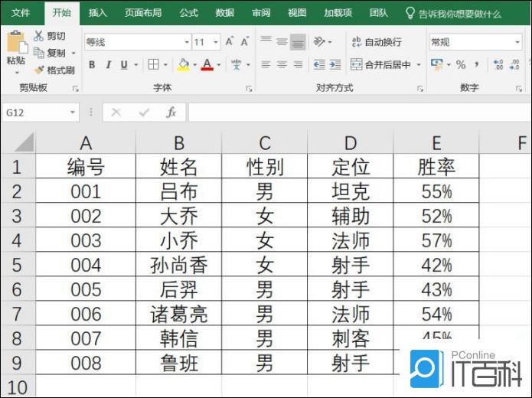
Task: Click the Paste (粘贴) icon
Action: pyautogui.click(x=16, y=42)
